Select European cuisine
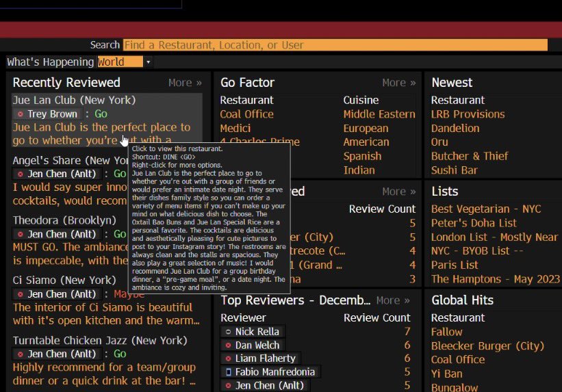Viewport: 562px width, 392px height. [366, 129]
